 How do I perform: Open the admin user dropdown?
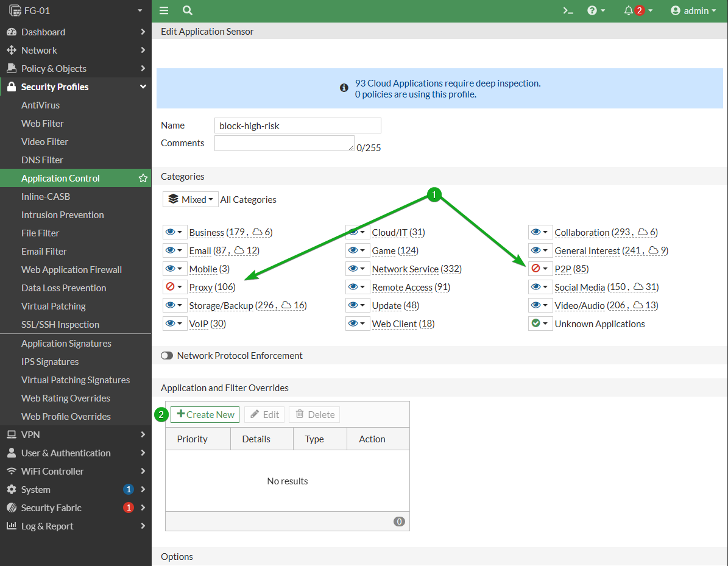click(x=693, y=11)
